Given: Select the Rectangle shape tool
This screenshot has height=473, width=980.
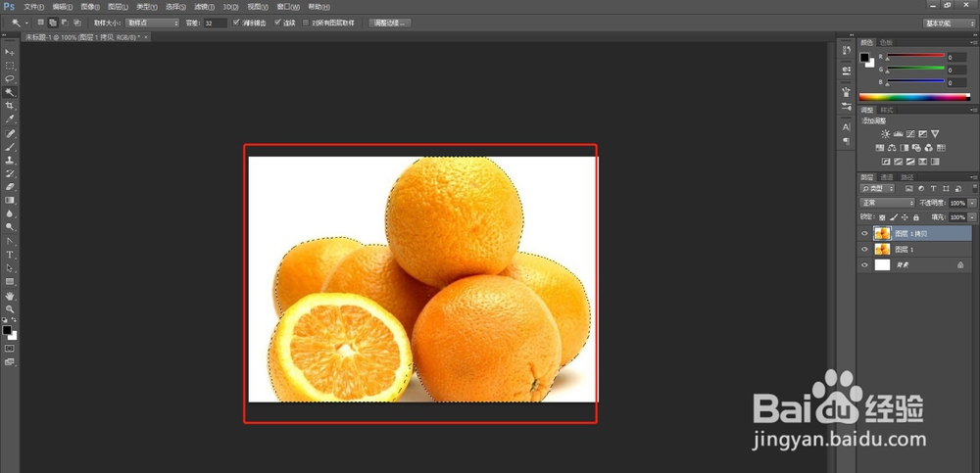Looking at the screenshot, I should [x=10, y=282].
